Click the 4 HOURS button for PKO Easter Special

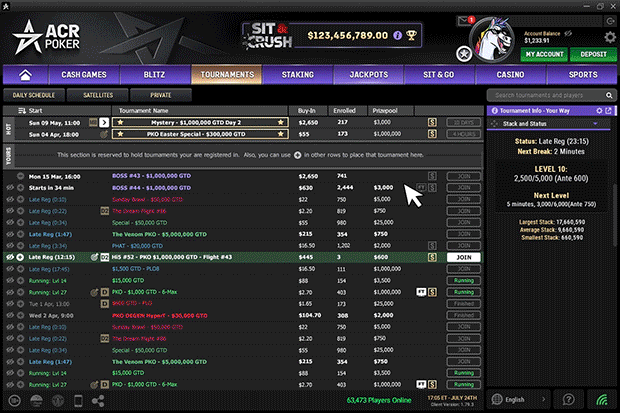click(x=464, y=134)
